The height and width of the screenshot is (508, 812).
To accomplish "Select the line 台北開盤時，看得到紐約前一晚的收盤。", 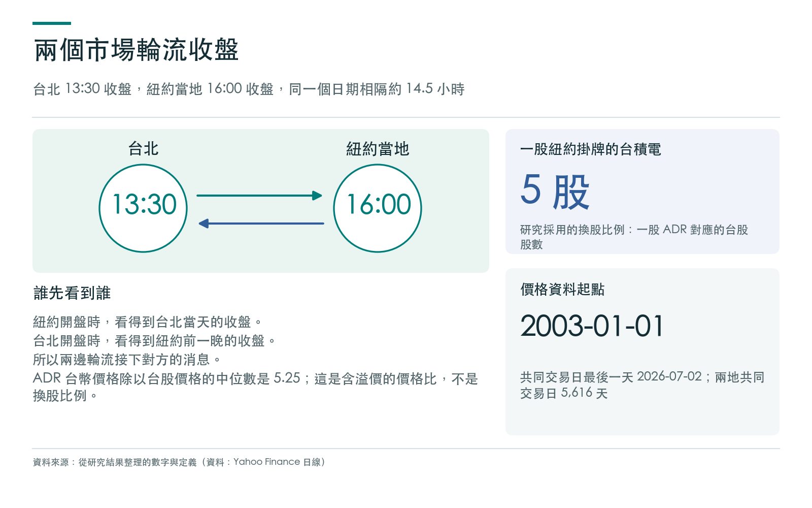I will tap(155, 341).
